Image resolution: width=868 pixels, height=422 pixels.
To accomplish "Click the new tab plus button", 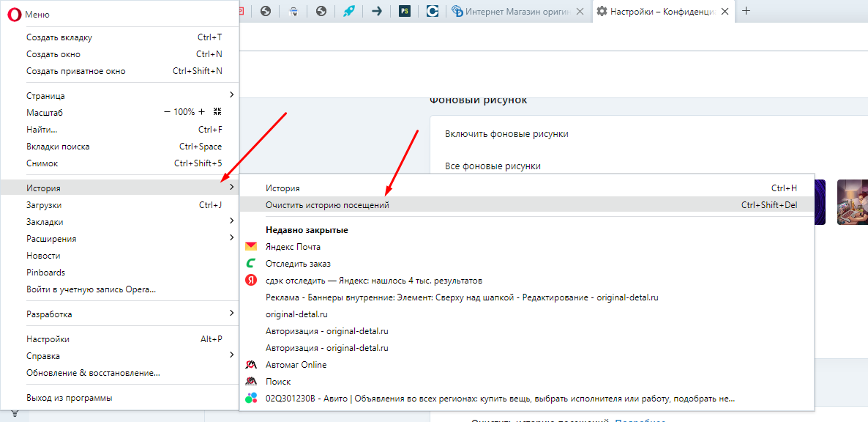I will click(x=746, y=11).
